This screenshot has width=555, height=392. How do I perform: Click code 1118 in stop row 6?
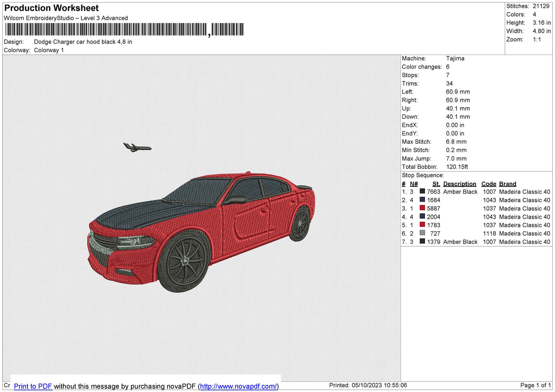pos(489,233)
